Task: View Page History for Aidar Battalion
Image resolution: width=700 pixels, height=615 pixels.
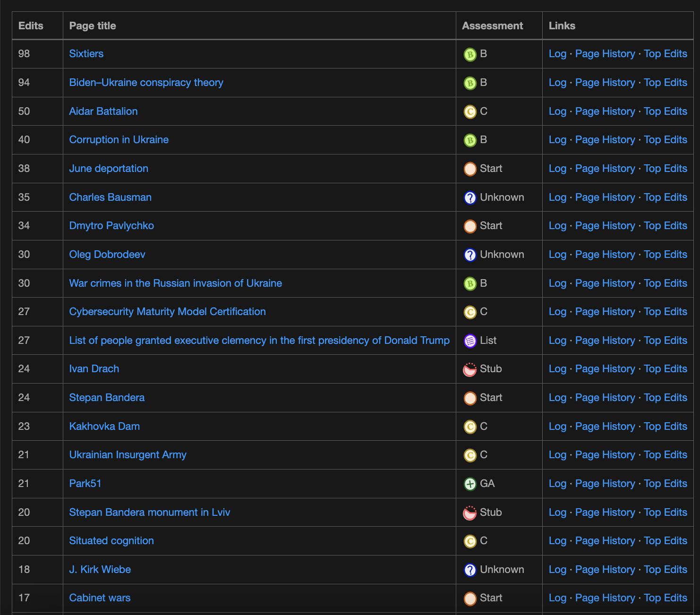Action: pyautogui.click(x=605, y=111)
